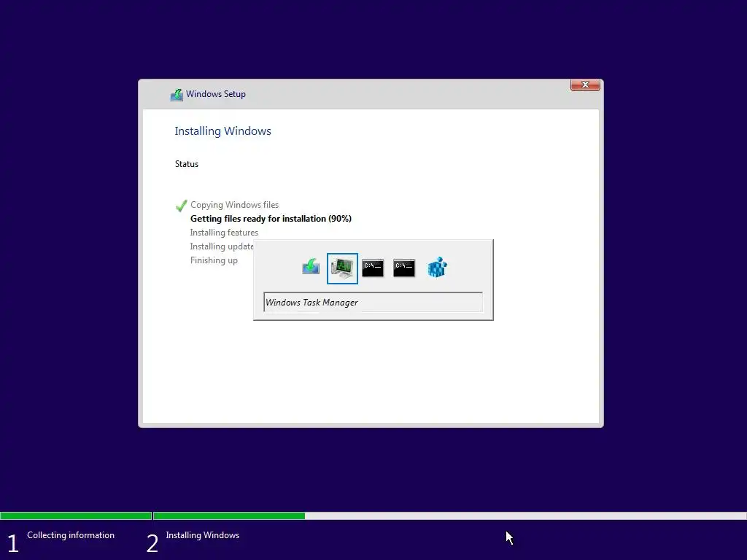Click 'Copying Windows files' status line
747x560 pixels.
click(234, 205)
